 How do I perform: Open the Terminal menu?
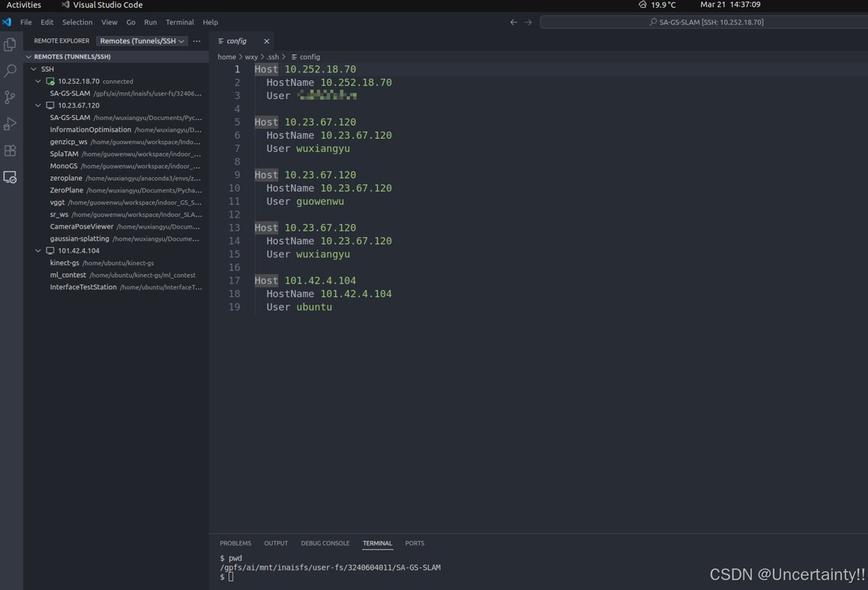click(x=179, y=22)
